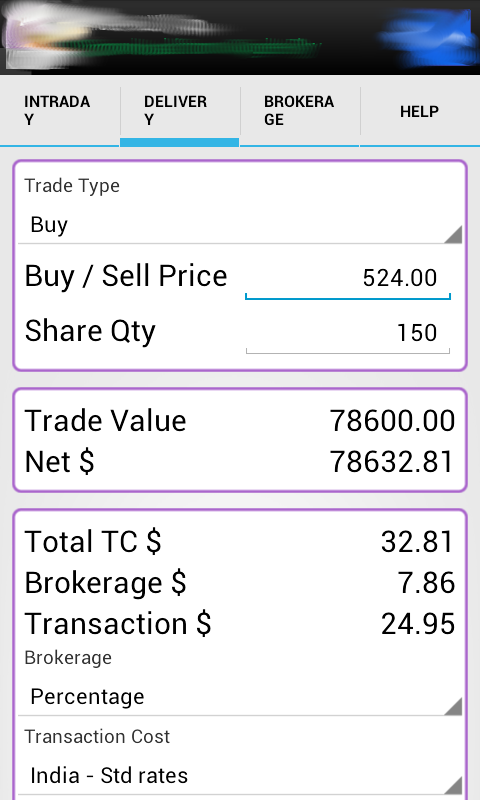Click the Trade Value amount 78600.00
The image size is (480, 800).
(392, 421)
